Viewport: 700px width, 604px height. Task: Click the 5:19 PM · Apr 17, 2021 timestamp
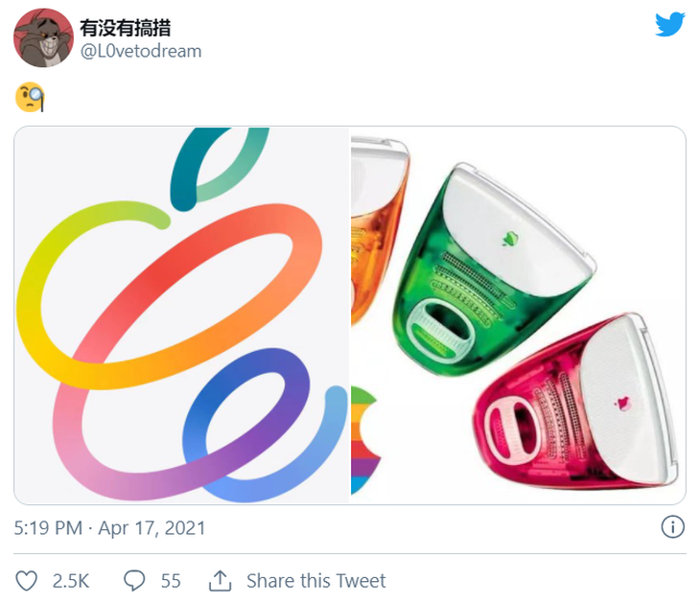(109, 528)
